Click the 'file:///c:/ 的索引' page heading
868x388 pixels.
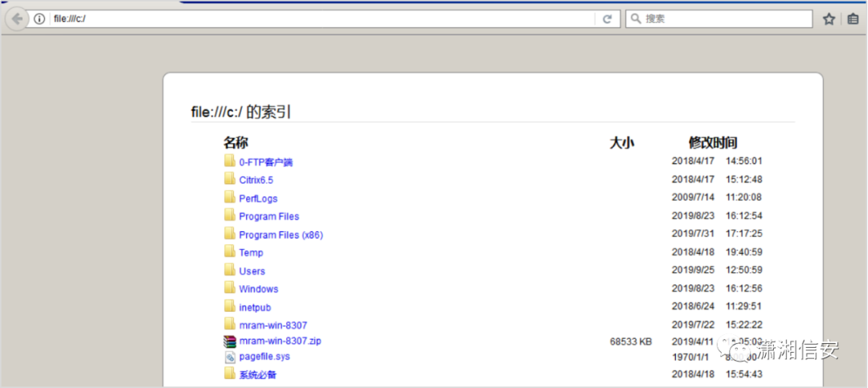point(241,112)
